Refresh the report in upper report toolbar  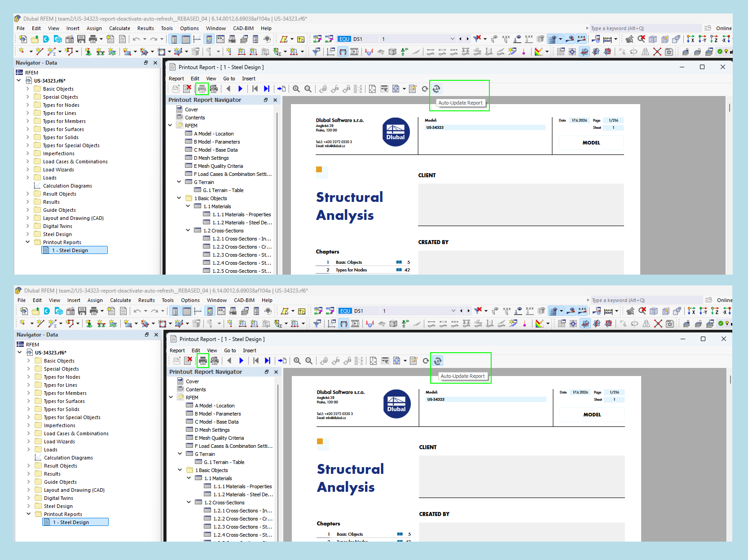[x=425, y=89]
